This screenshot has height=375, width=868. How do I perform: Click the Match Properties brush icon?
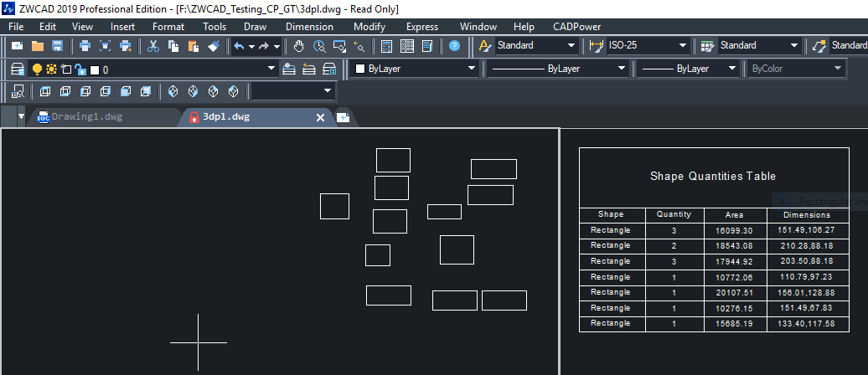click(213, 46)
